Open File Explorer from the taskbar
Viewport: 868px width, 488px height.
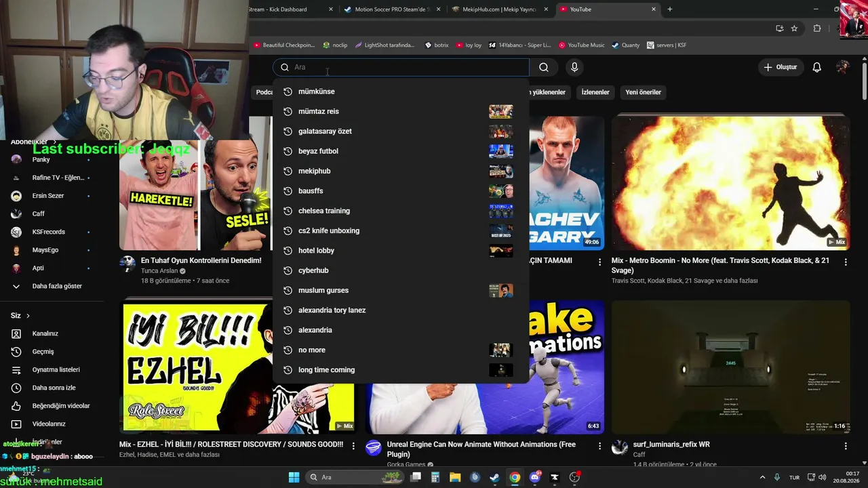pyautogui.click(x=455, y=477)
